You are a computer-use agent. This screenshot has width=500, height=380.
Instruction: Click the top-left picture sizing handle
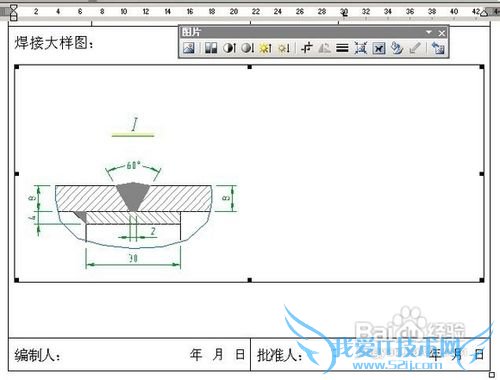[x=16, y=67]
